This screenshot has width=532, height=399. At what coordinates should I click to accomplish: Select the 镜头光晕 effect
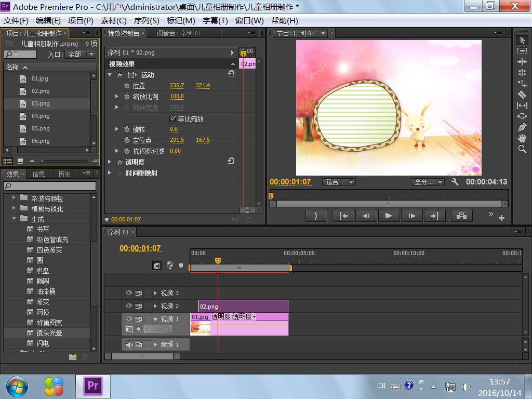[x=49, y=333]
